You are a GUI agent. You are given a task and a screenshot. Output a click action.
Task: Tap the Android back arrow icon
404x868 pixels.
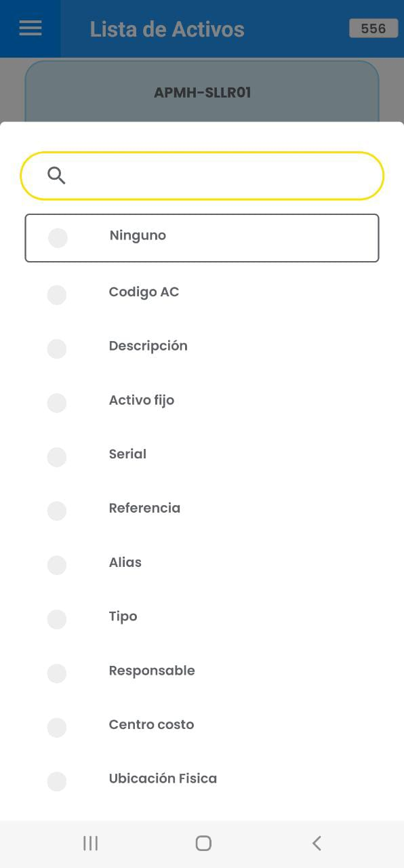pos(317,843)
